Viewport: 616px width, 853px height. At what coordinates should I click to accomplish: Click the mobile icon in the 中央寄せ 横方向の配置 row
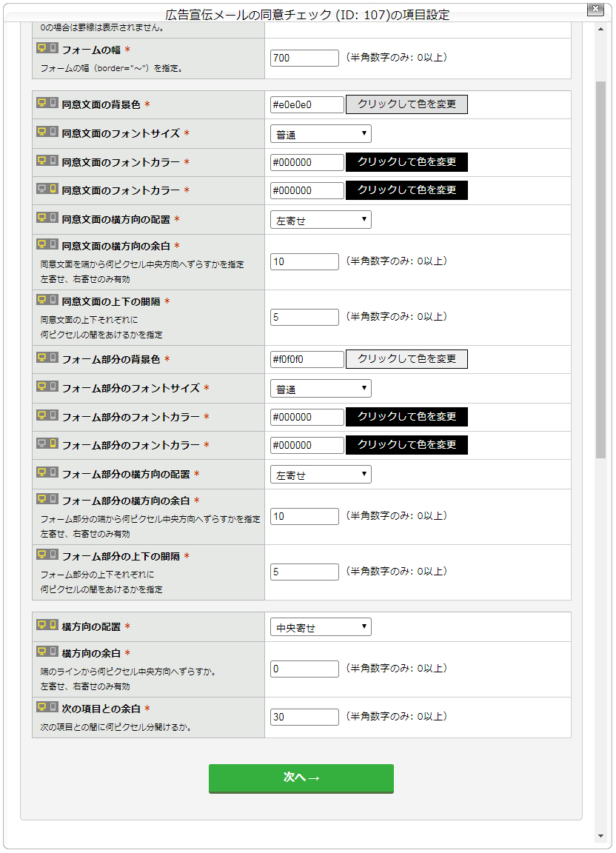coord(53,624)
